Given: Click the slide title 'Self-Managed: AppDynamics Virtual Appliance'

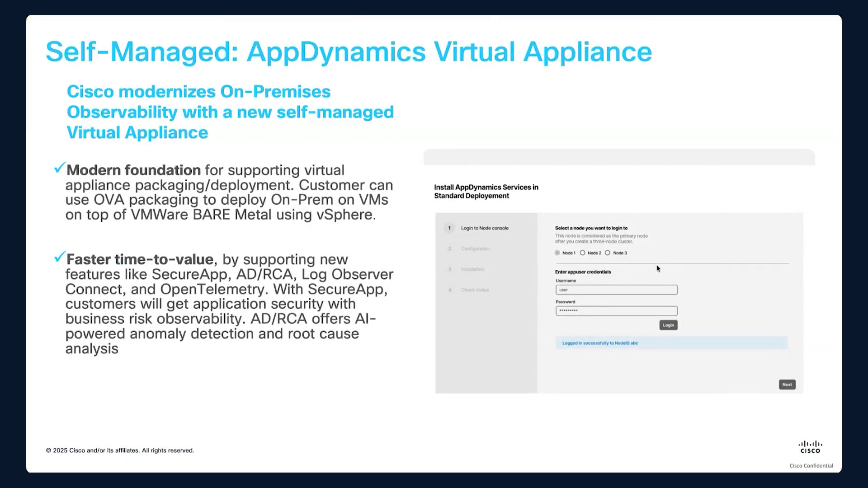Looking at the screenshot, I should (349, 52).
